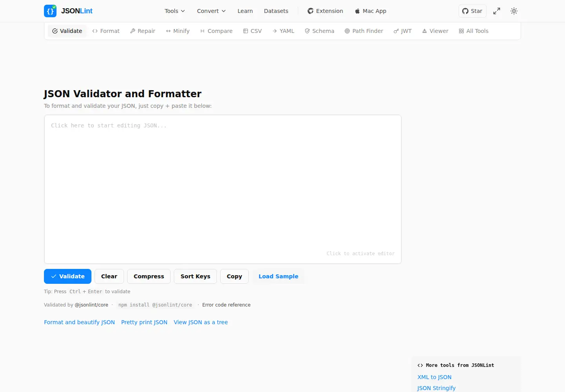
Task: Open the JSON Stringify tool link
Action: click(x=436, y=388)
